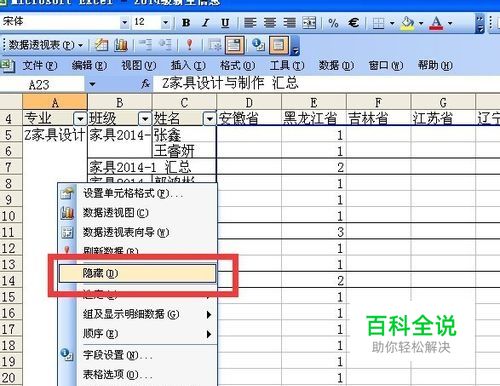Viewport: 500px width, 386px height.
Task: Open the Chart Wizard from the PivotTable toolbar
Action: point(121,45)
